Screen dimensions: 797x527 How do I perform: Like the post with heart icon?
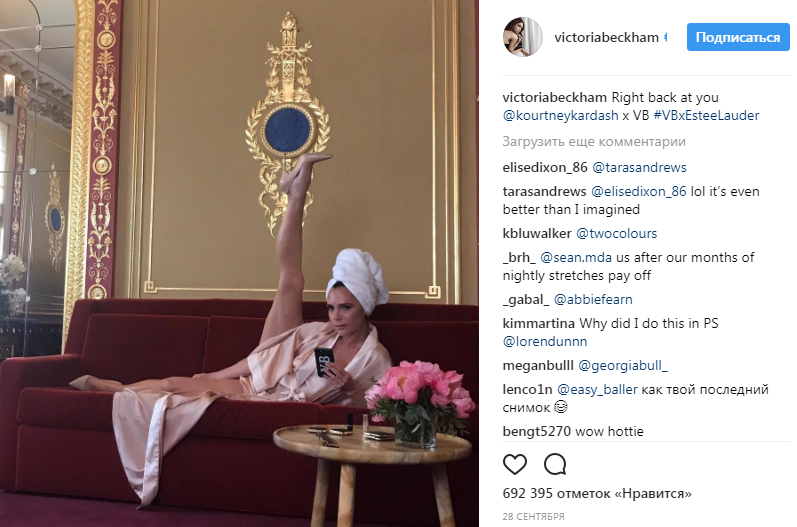(x=514, y=464)
